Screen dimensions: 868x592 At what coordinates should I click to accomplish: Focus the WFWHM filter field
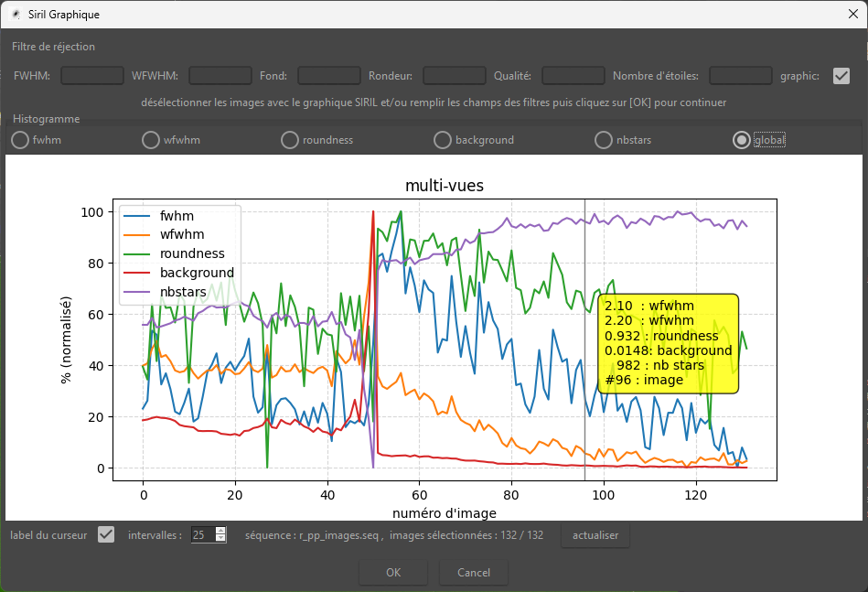click(x=220, y=76)
